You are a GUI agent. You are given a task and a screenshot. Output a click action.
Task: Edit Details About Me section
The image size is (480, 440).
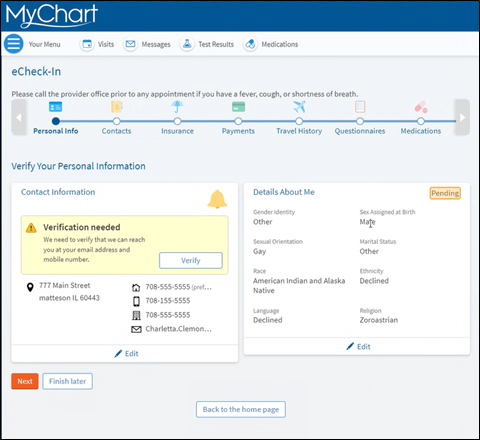pyautogui.click(x=358, y=347)
